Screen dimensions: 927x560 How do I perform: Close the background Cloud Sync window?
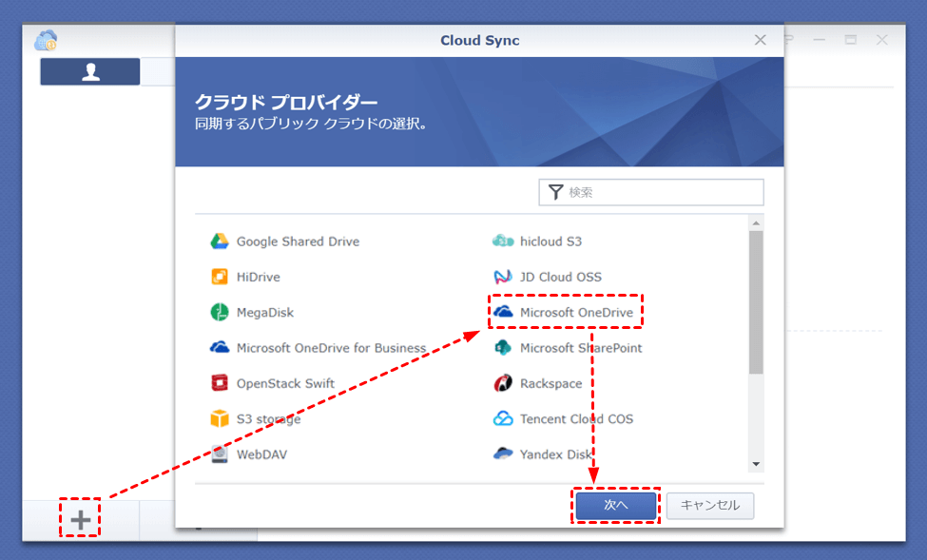point(882,40)
